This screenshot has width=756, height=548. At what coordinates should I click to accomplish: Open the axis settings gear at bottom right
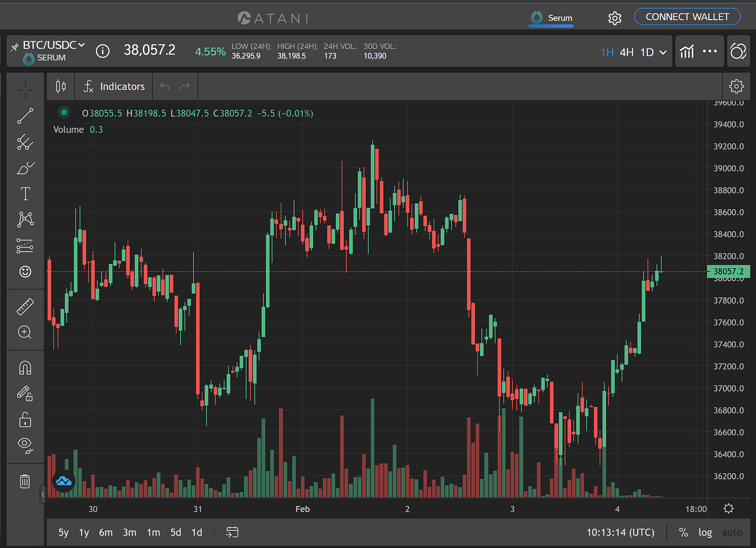[729, 509]
